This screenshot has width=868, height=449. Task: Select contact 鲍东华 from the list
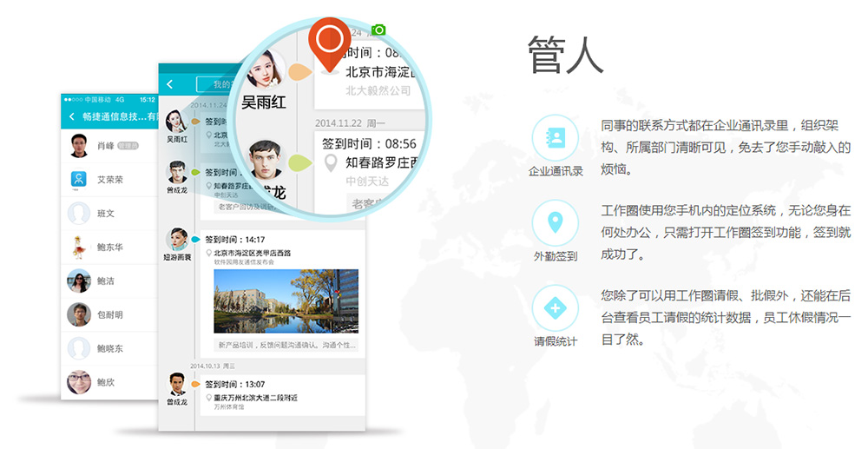tap(109, 248)
